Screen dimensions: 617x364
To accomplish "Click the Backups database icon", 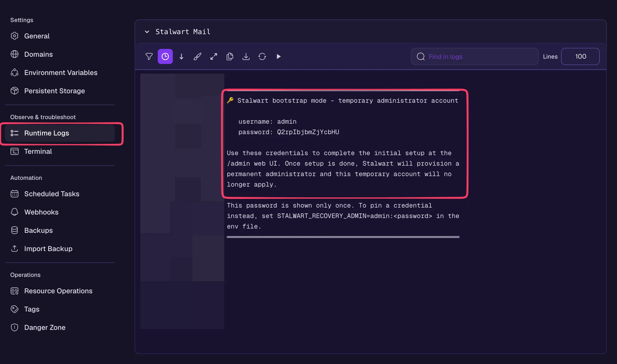I will (x=15, y=230).
